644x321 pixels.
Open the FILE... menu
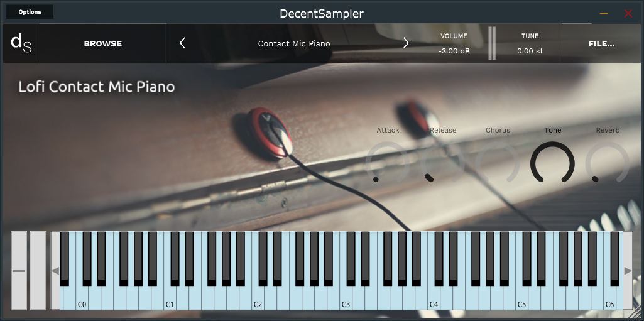click(601, 43)
